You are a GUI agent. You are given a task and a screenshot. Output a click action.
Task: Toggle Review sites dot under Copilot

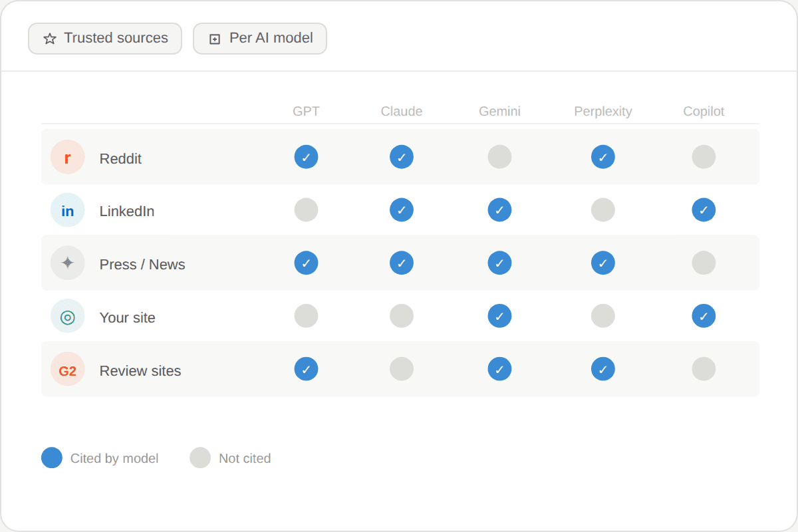coord(704,369)
